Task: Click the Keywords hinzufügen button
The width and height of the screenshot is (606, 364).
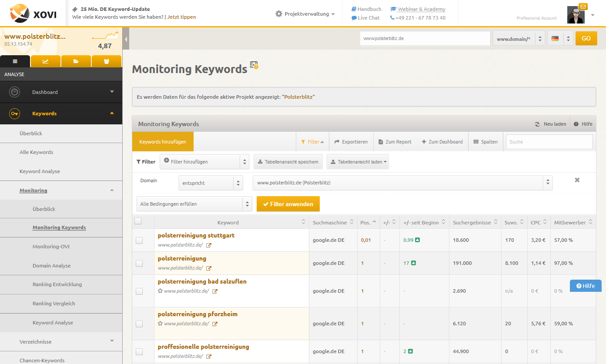Action: coord(163,142)
